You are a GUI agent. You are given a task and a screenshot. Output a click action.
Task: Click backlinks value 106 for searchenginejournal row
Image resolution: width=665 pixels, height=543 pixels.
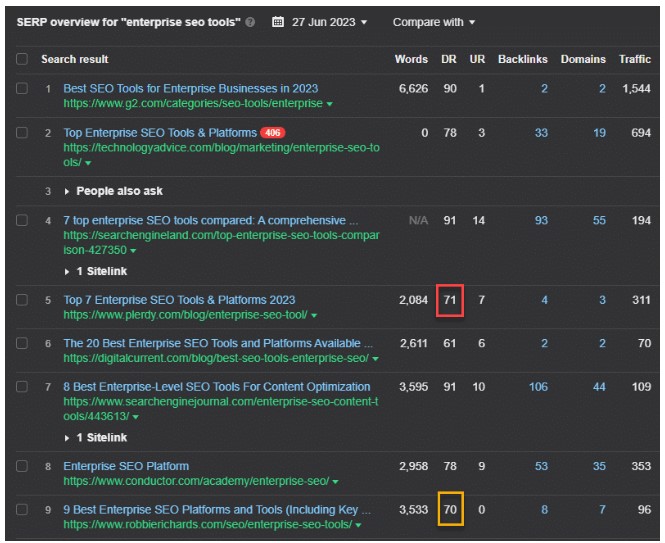click(538, 387)
